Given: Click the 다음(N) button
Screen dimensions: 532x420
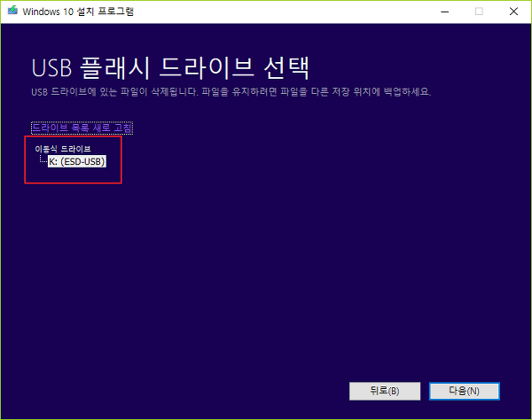Looking at the screenshot, I should (464, 391).
